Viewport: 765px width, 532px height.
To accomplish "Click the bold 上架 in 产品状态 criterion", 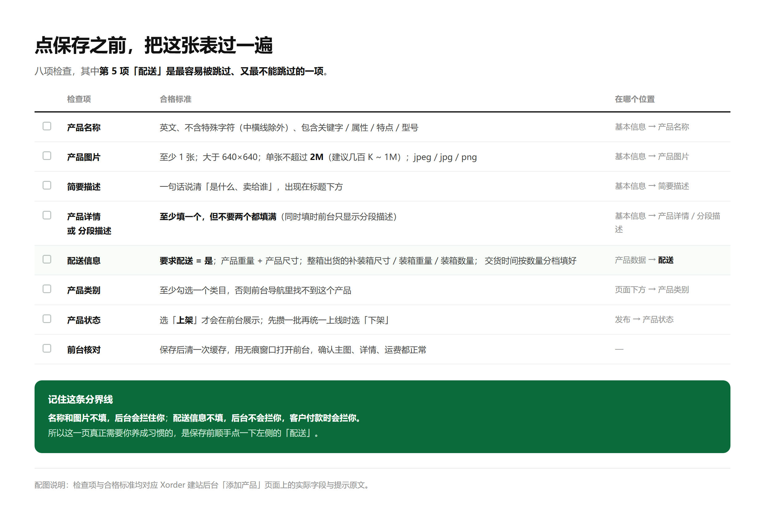I will coord(184,320).
